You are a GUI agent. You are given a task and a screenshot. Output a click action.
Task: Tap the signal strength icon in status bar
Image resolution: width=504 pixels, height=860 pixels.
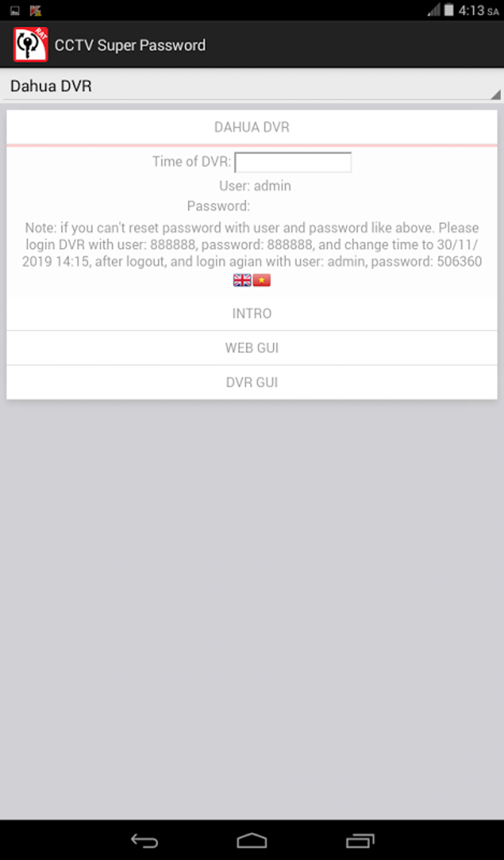[434, 10]
